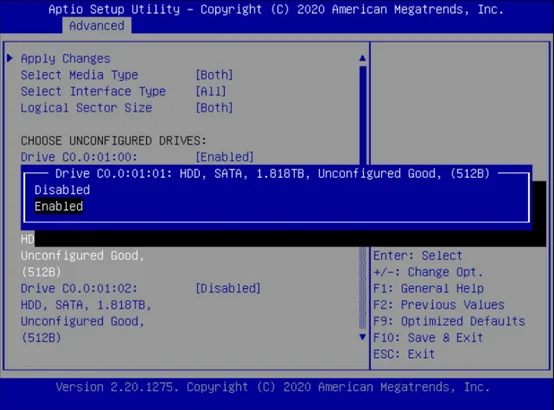Click the Select Media Type label
Screen dimensions: 554x410
click(x=79, y=75)
